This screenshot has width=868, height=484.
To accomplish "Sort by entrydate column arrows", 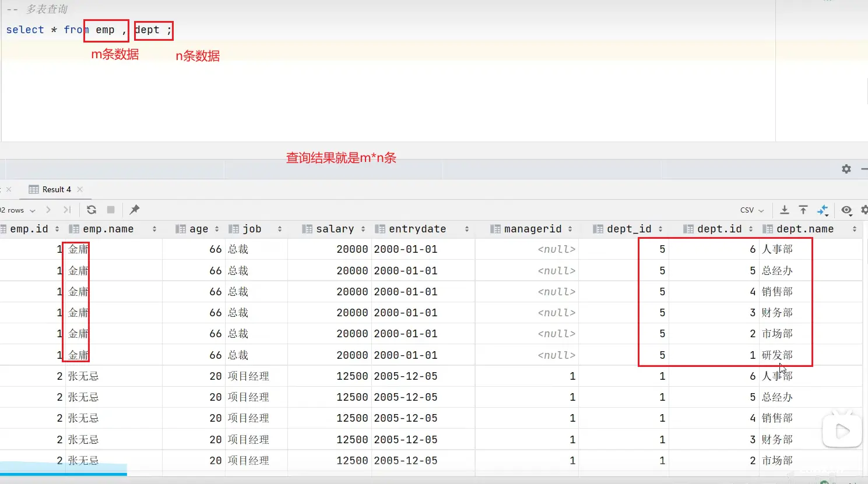I will pyautogui.click(x=467, y=229).
